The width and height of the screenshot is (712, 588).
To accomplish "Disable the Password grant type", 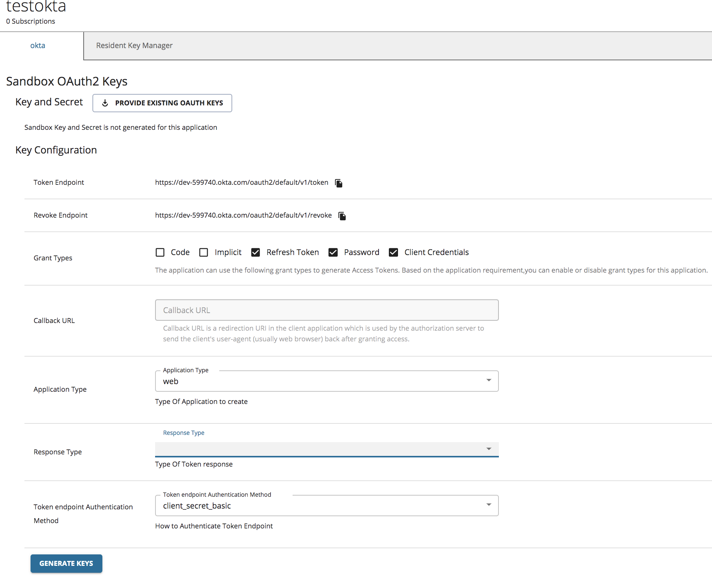I will tap(333, 252).
